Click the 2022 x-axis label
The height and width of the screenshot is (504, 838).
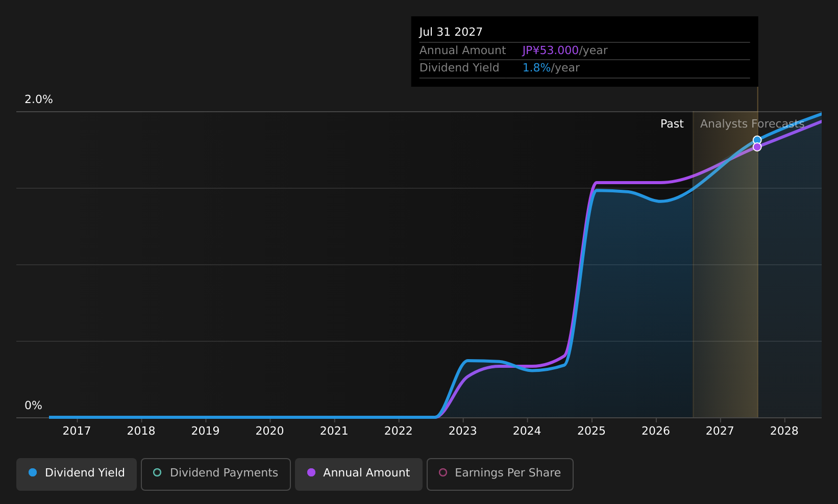(x=398, y=431)
